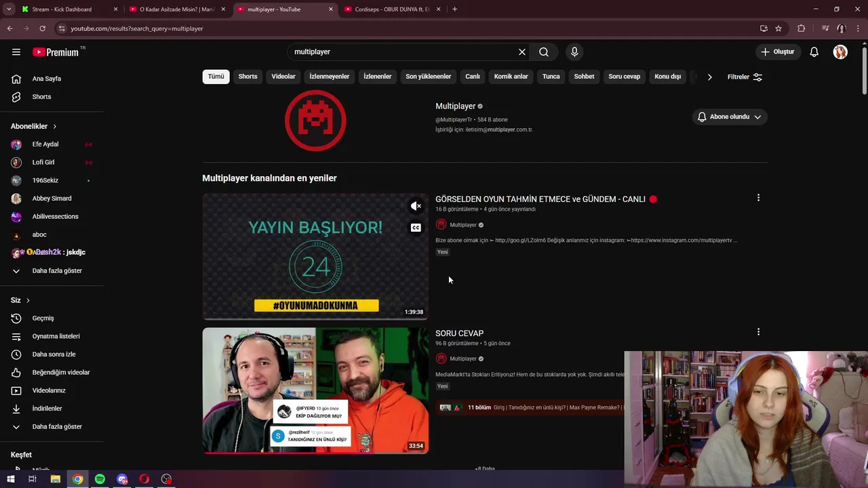Viewport: 868px width, 488px height.
Task: Expand the +8 Daha chapters link
Action: point(485,468)
